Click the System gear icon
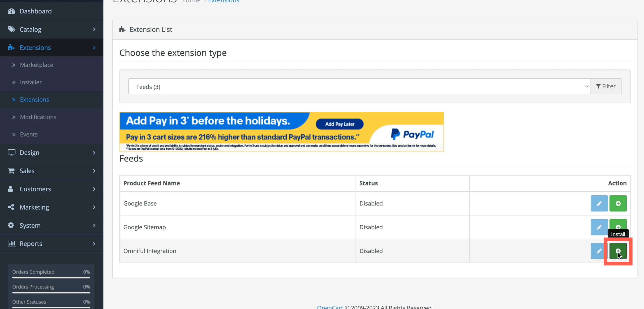Image resolution: width=644 pixels, height=309 pixels. pyautogui.click(x=11, y=225)
